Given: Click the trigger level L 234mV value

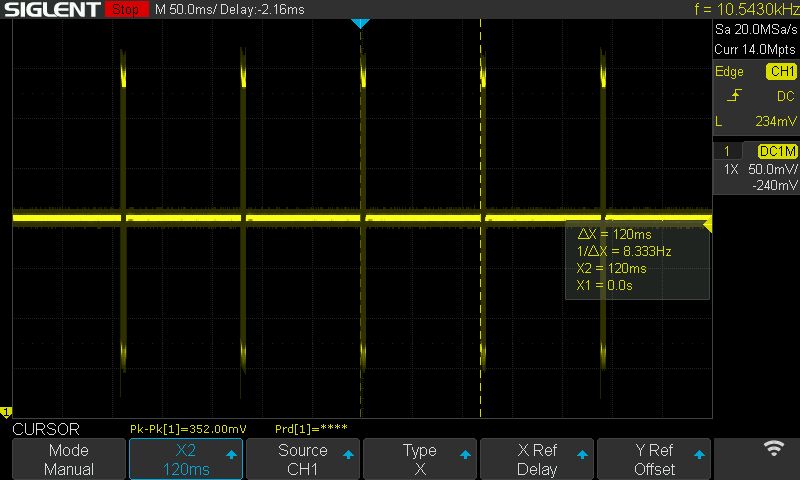Looking at the screenshot, I should 776,121.
